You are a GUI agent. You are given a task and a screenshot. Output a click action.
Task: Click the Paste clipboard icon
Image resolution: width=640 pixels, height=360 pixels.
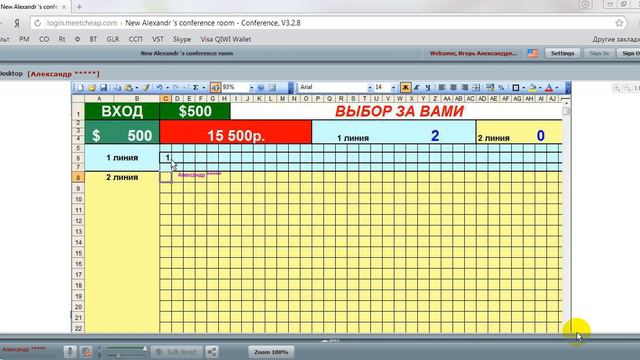pos(129,87)
